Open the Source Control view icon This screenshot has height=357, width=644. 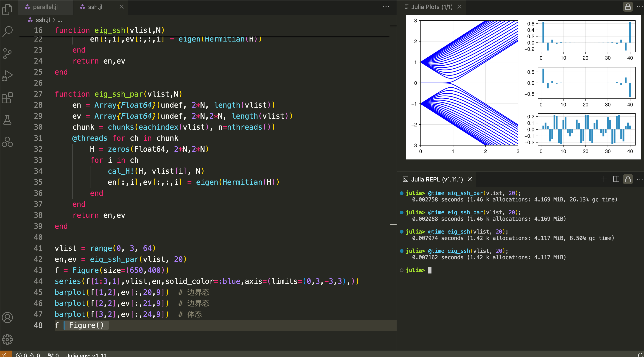click(x=7, y=53)
